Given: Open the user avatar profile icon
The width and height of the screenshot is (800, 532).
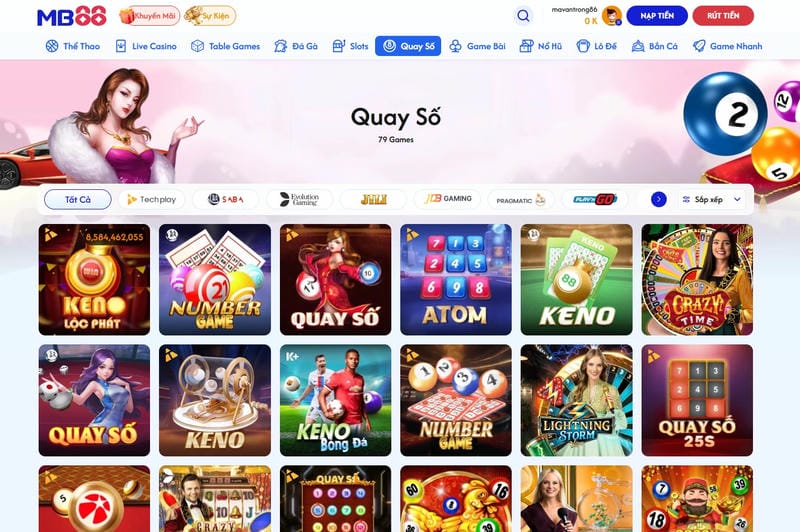Looking at the screenshot, I should coord(611,16).
